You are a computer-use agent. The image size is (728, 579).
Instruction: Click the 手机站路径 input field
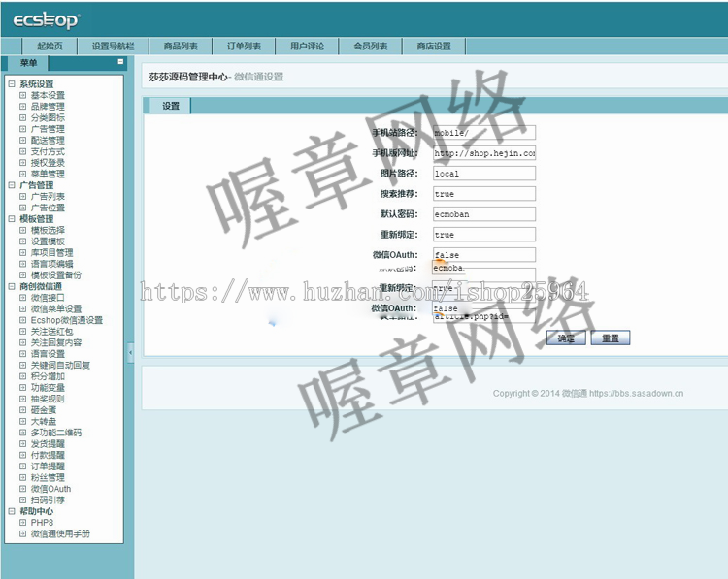484,132
